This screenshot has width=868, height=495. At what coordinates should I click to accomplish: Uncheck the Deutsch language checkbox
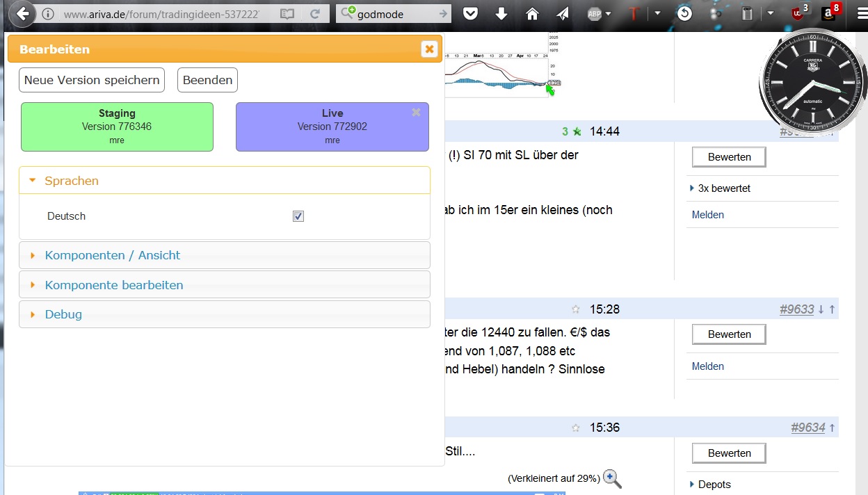298,216
